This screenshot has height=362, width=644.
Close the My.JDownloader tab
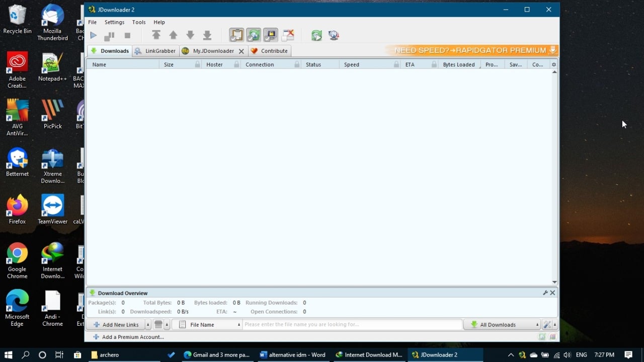pyautogui.click(x=242, y=51)
